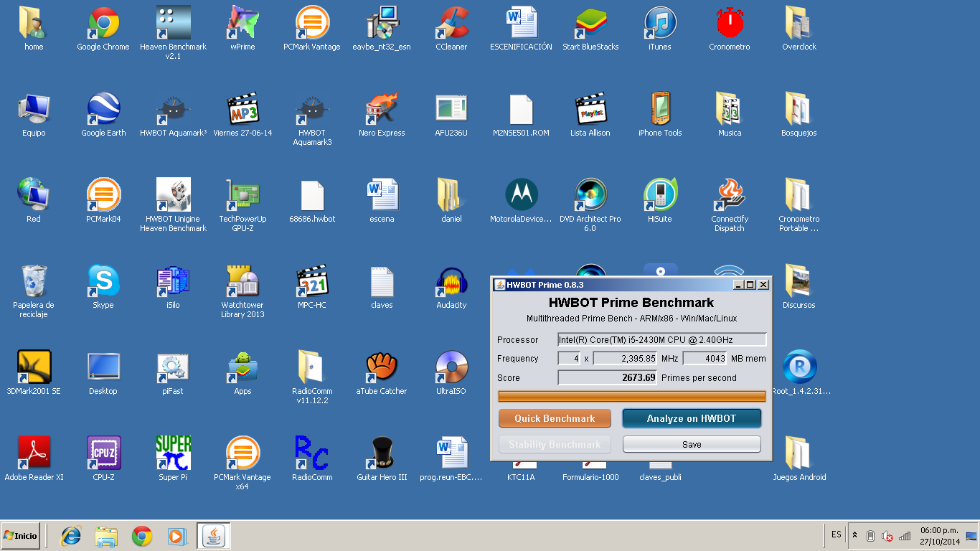Launch Super Pi shortcut
Viewport: 980px width, 551px height.
tap(173, 459)
